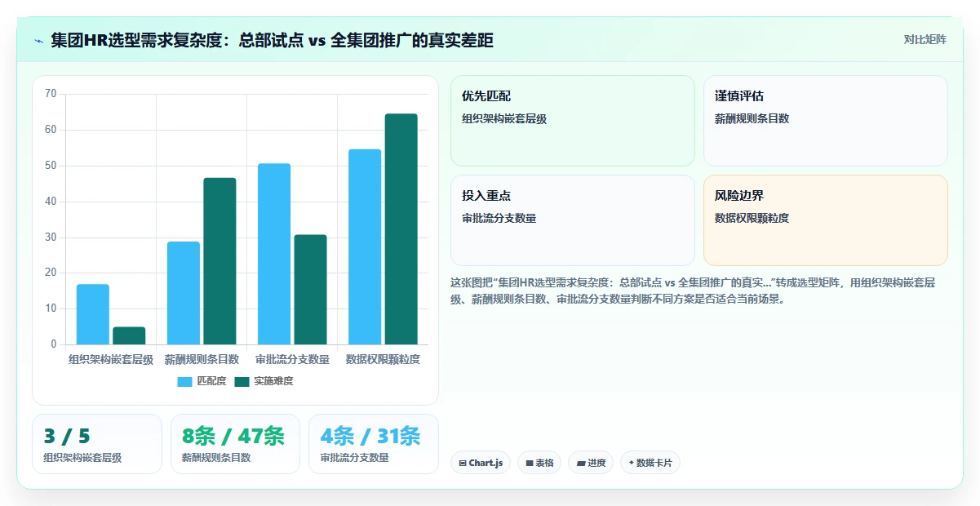This screenshot has height=506, width=980.
Task: Select the 4条 / 31条 审批流分支数量 stat card
Action: [374, 444]
